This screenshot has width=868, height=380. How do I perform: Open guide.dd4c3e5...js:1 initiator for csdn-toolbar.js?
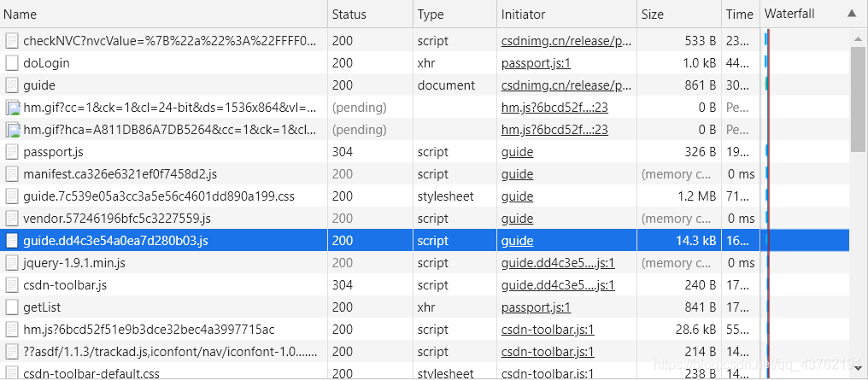(558, 285)
